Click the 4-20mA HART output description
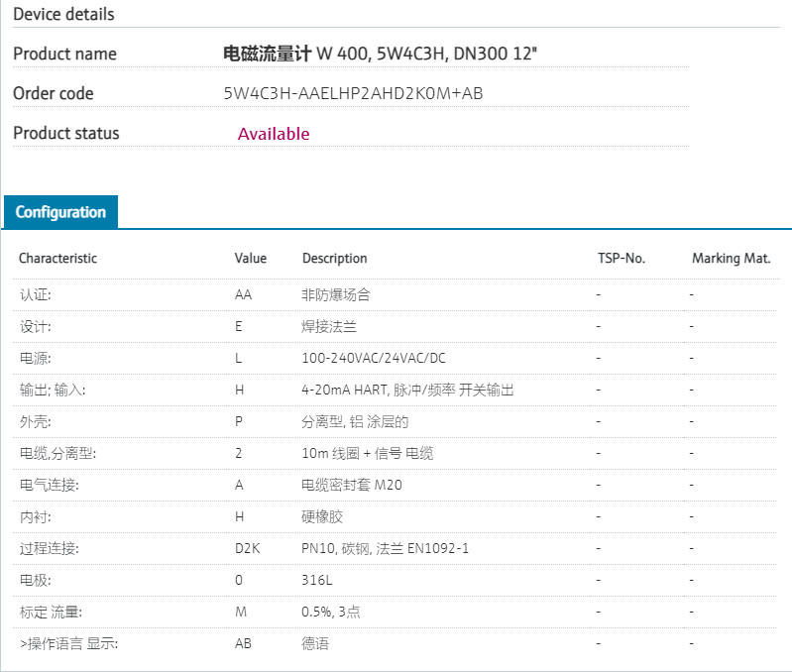This screenshot has height=672, width=792. tap(407, 391)
